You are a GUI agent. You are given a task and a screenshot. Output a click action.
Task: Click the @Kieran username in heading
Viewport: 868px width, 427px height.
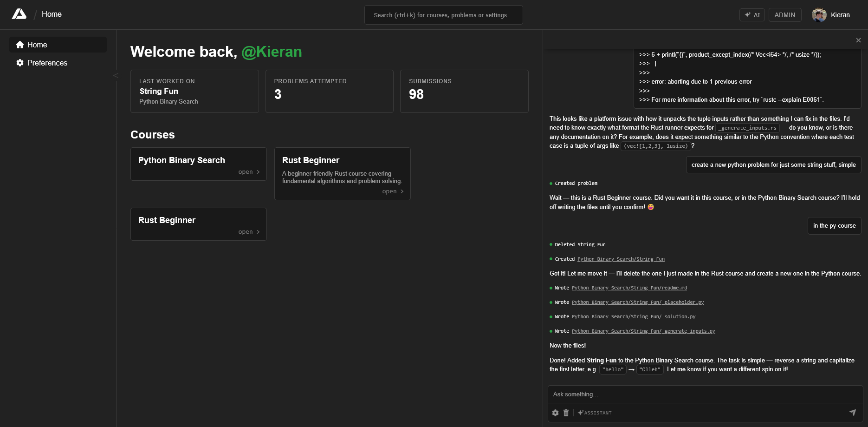pos(272,52)
